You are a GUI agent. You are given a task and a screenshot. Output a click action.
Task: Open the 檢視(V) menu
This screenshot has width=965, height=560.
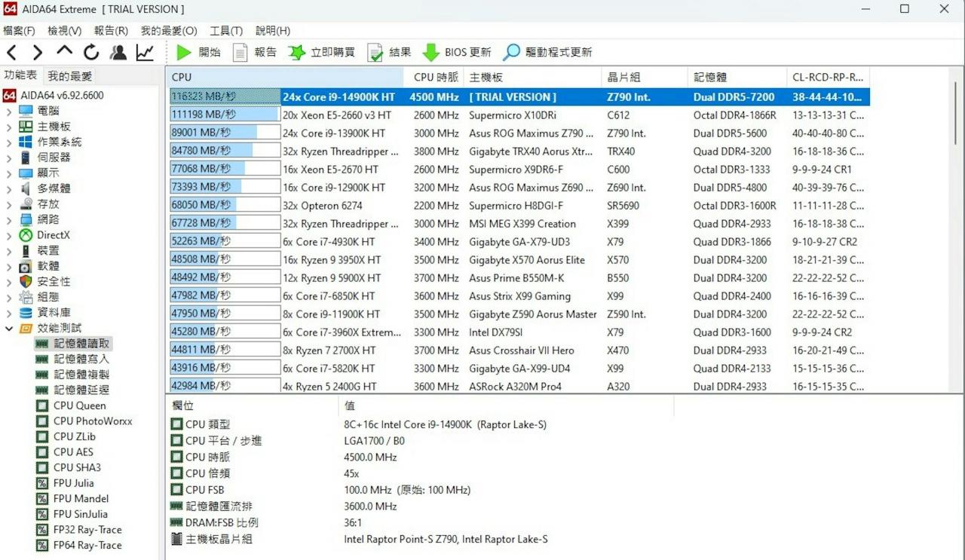(64, 31)
